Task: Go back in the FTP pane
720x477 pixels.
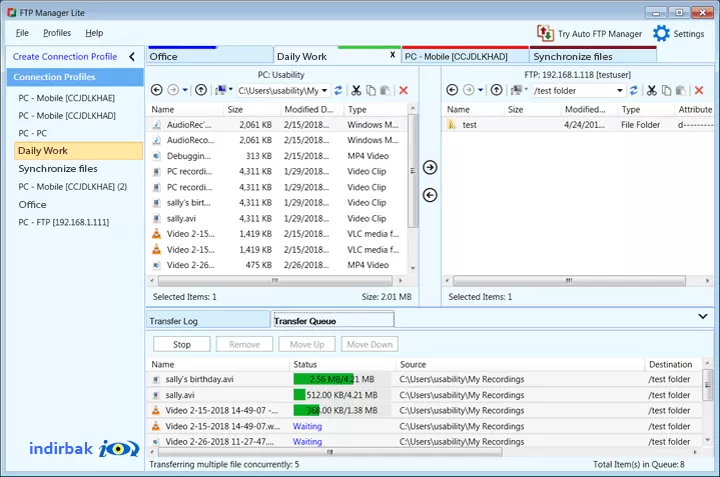Action: coord(452,90)
